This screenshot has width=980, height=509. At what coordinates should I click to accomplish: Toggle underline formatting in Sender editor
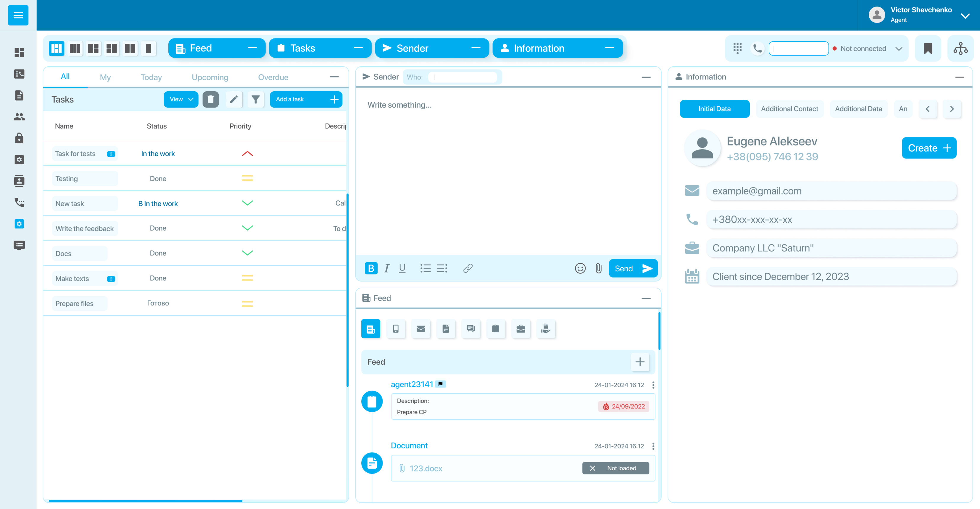[402, 268]
